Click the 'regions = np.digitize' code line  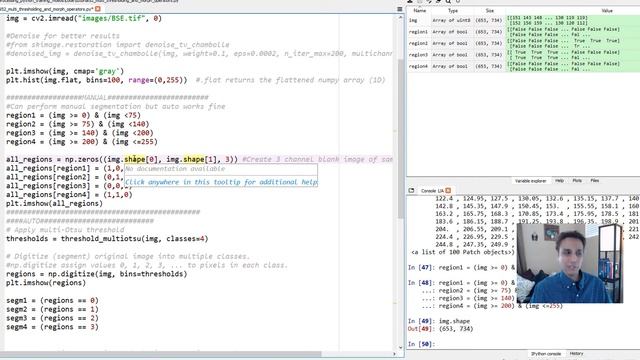96,274
